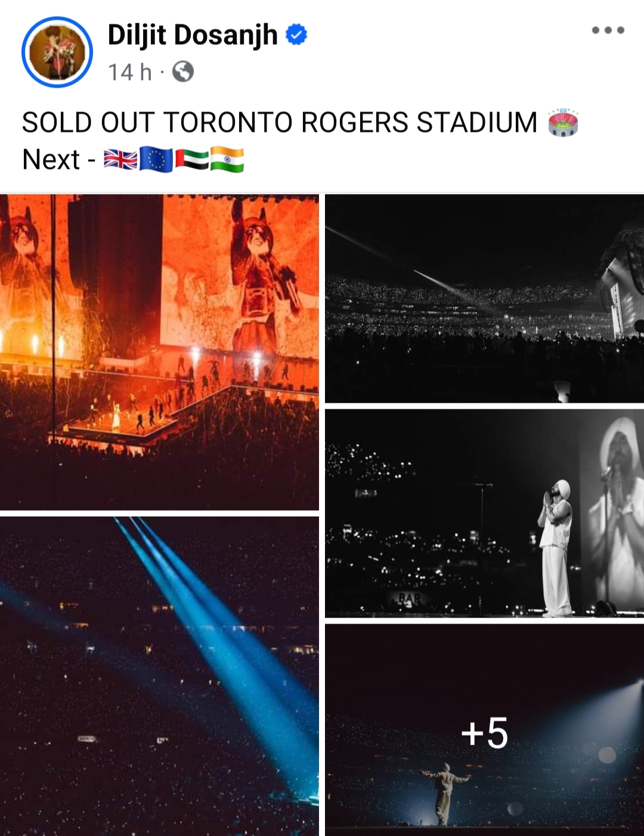Screen dimensions: 644x836
Task: Tap the SOLD OUT TORONTO caption text
Action: pos(280,122)
